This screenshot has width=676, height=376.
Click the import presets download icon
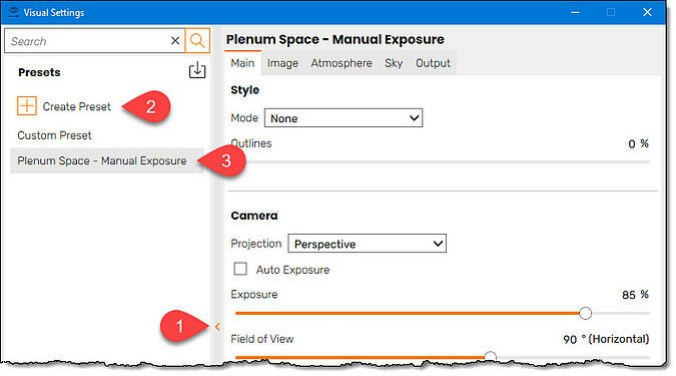click(x=197, y=70)
